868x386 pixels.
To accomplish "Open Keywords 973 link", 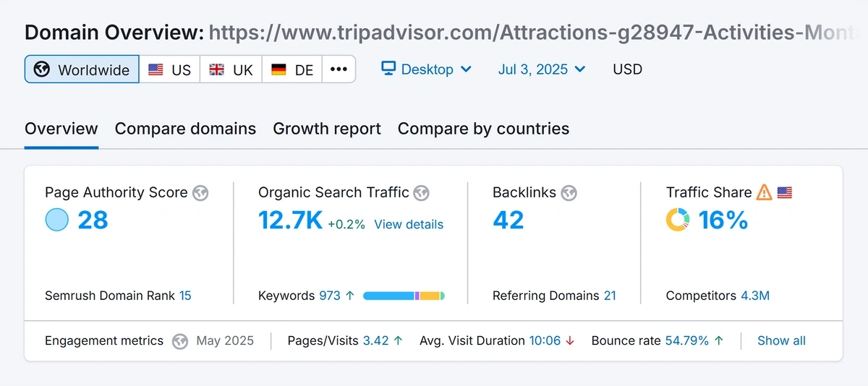I will 330,296.
